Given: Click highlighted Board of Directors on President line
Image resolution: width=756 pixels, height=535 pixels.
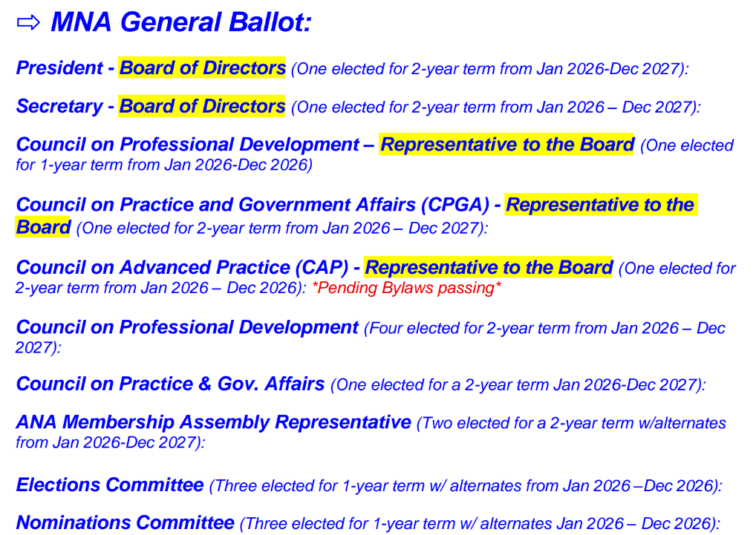Looking at the screenshot, I should tap(202, 68).
